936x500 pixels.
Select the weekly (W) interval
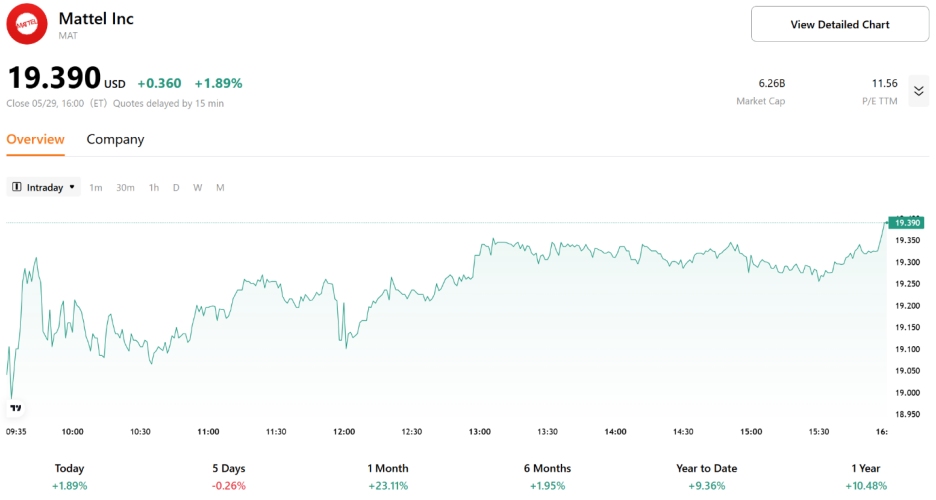[x=198, y=188]
